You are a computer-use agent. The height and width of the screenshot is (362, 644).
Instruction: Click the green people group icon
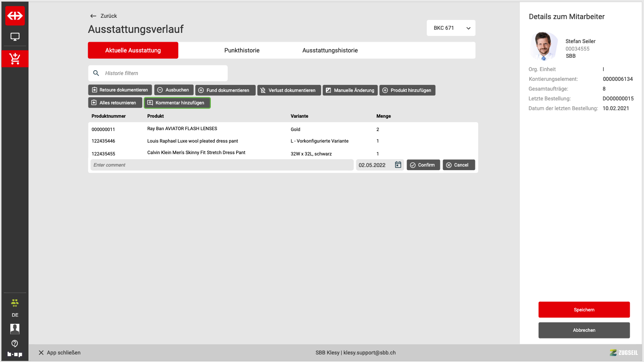[15, 303]
